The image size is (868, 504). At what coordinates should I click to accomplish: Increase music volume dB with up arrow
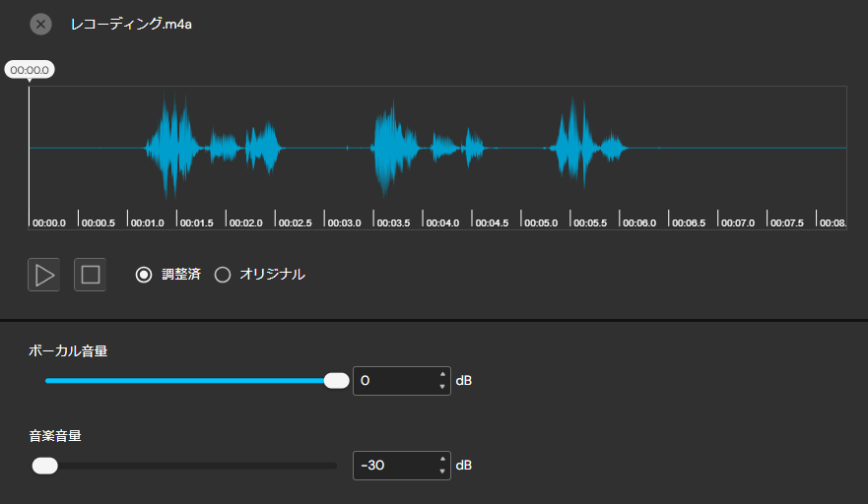tap(442, 459)
